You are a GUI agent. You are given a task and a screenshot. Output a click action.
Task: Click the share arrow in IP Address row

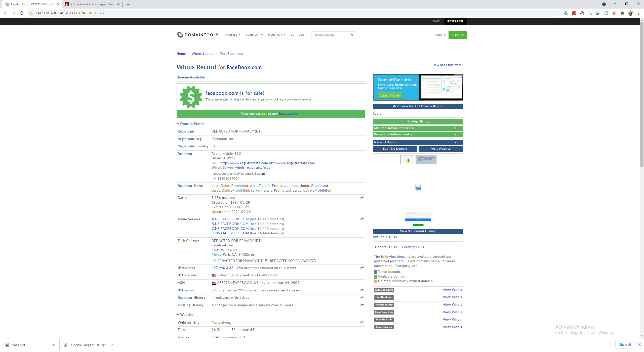pos(362,268)
